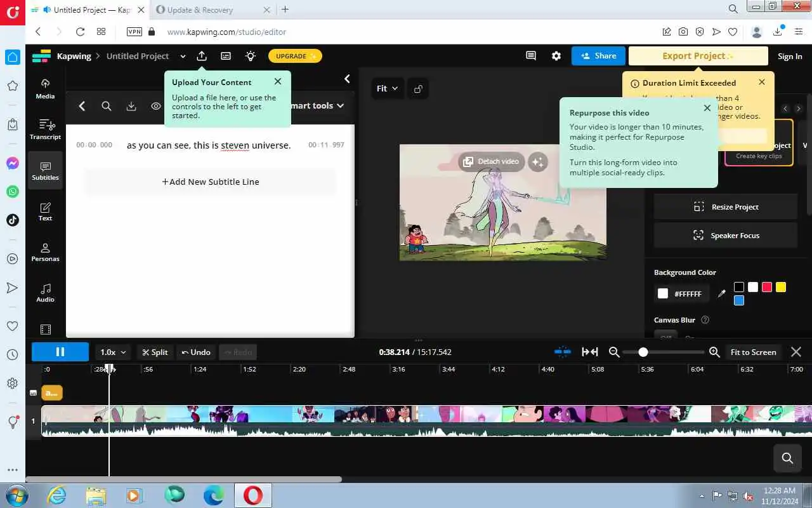Search subtitles with magnifier icon

tap(107, 106)
